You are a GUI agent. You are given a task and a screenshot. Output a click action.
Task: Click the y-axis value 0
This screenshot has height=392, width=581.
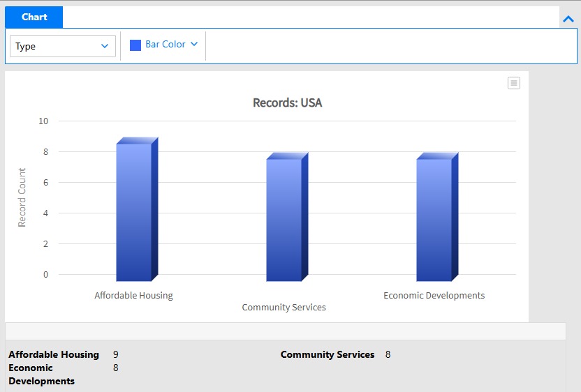coord(45,275)
